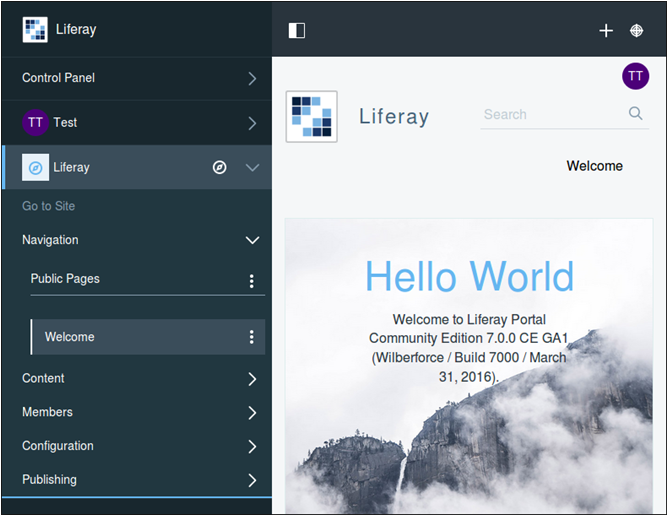This screenshot has height=516, width=668.
Task: Click the plus Add icon
Action: pos(605,31)
